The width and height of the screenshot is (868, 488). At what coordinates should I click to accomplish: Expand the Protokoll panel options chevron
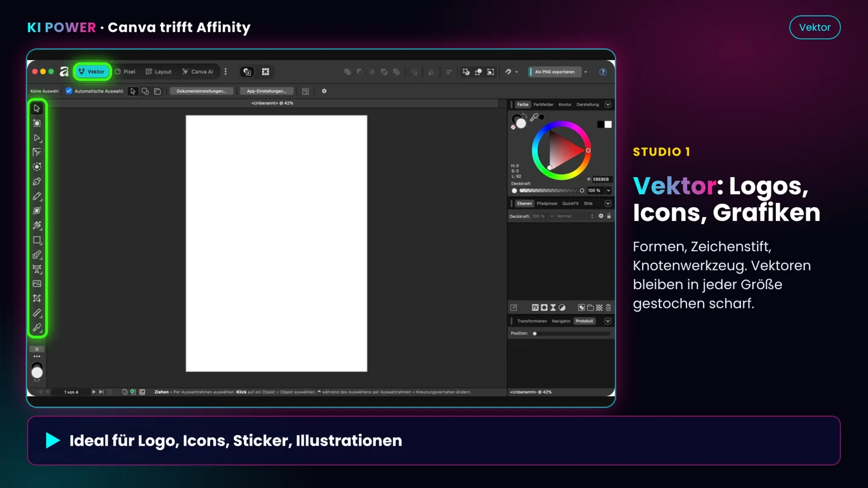pos(608,321)
